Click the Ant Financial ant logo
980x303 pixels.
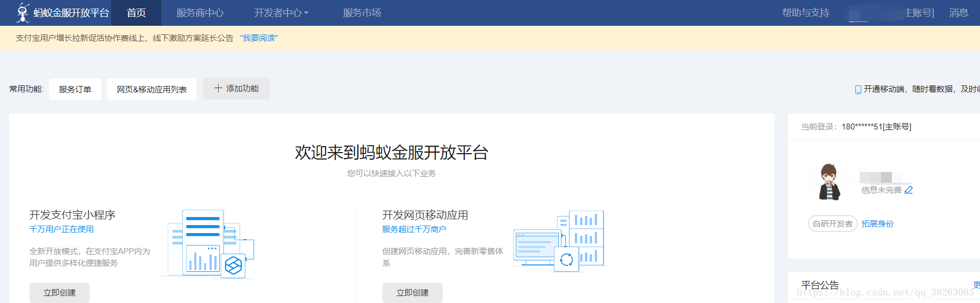23,12
